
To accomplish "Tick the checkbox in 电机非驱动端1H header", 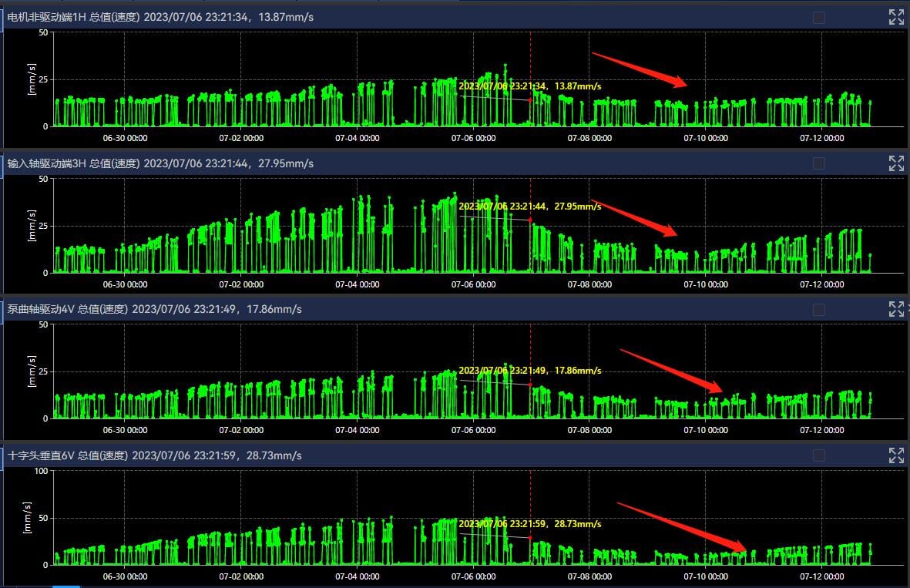I will tap(819, 17).
